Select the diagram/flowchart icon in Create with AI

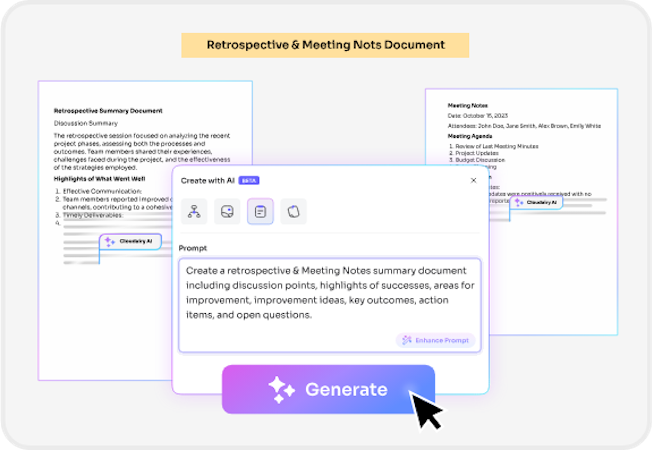[194, 211]
